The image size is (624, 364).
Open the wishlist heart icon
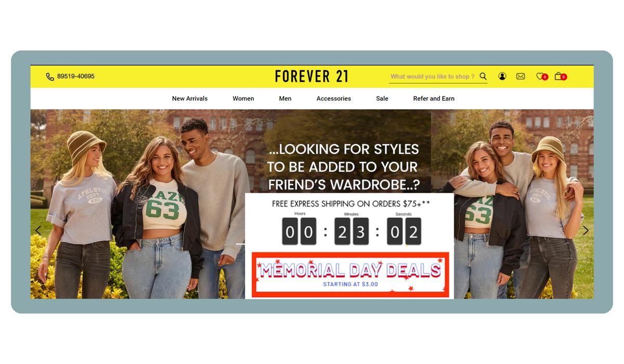click(541, 76)
